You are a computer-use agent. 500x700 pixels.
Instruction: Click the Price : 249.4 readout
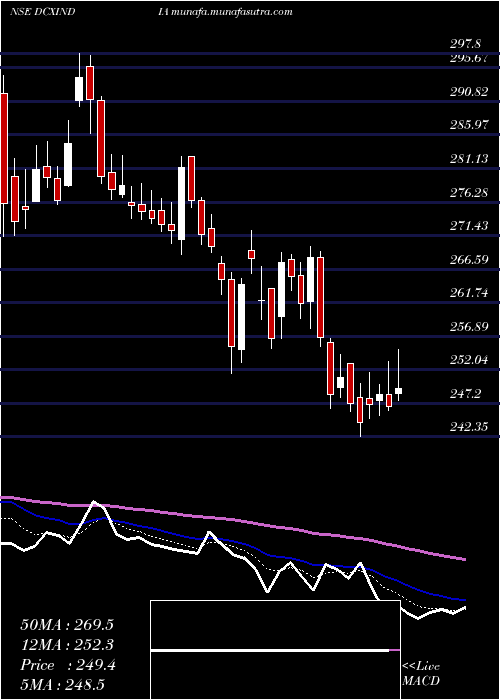click(x=68, y=665)
